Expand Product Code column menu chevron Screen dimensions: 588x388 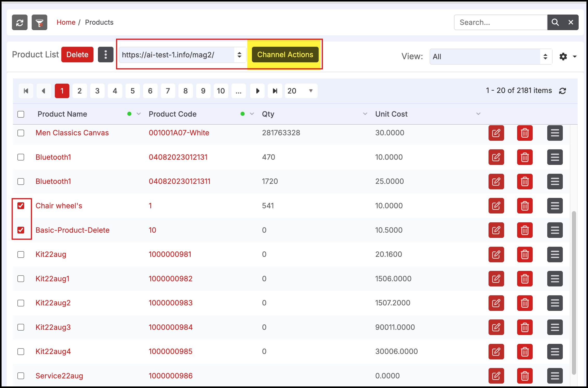tap(252, 114)
